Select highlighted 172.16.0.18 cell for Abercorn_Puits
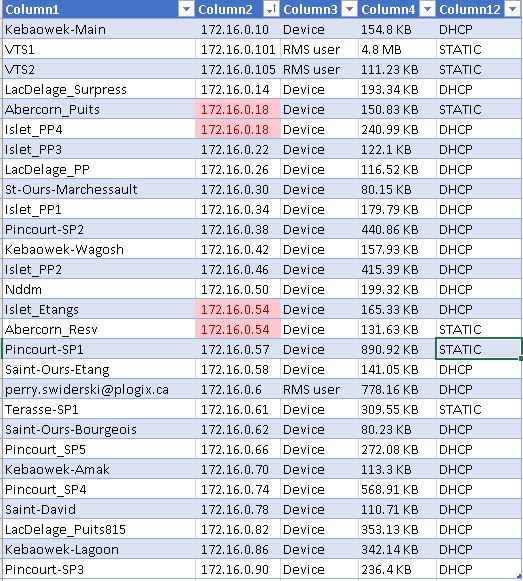The image size is (523, 581). pos(238,109)
